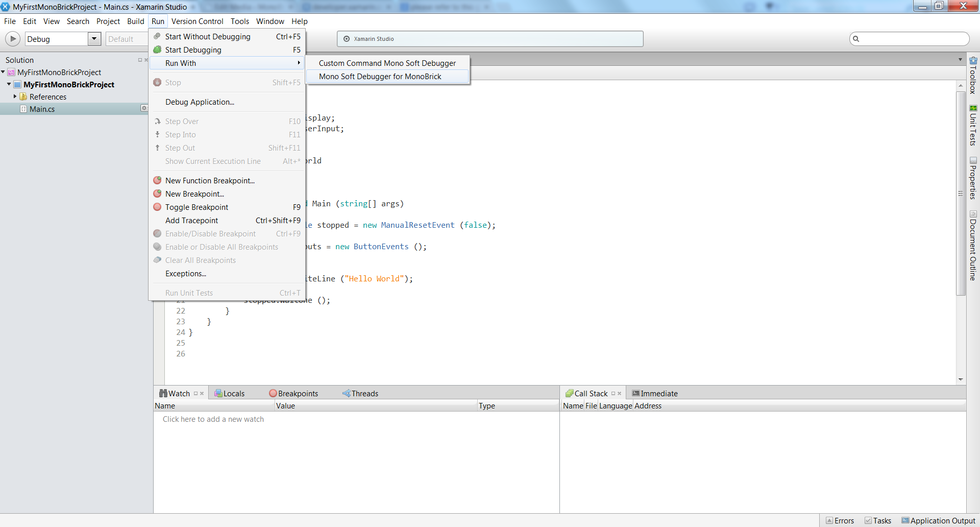Image resolution: width=980 pixels, height=527 pixels.
Task: Open the Debug configuration dropdown
Action: pos(94,39)
